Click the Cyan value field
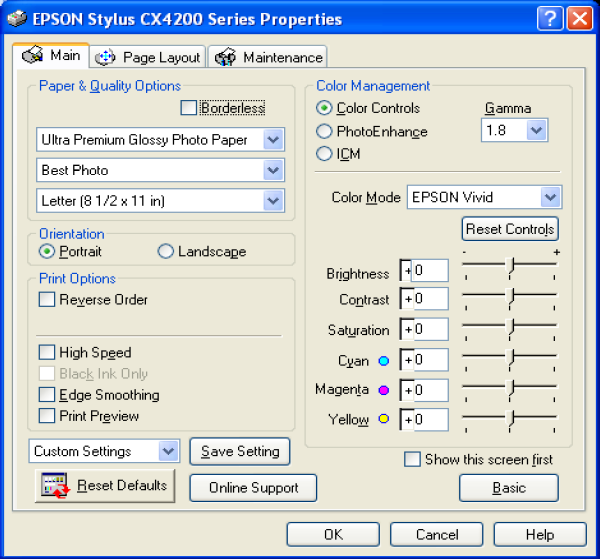 coord(424,360)
